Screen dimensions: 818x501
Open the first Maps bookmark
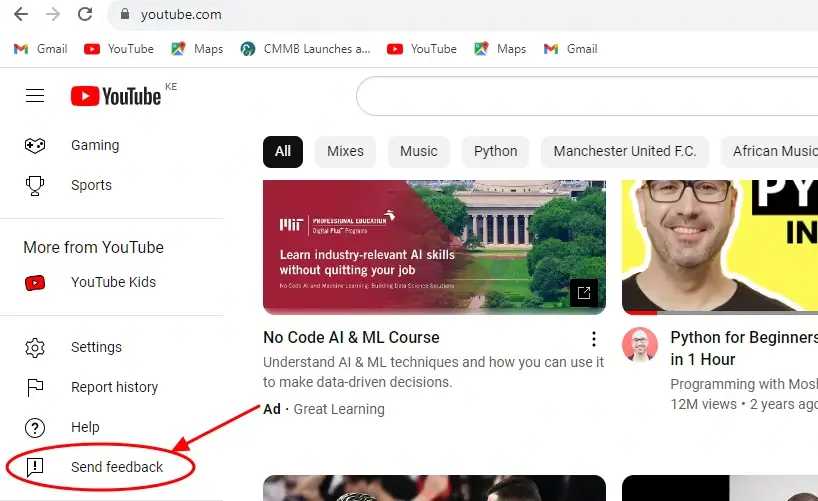tap(197, 49)
